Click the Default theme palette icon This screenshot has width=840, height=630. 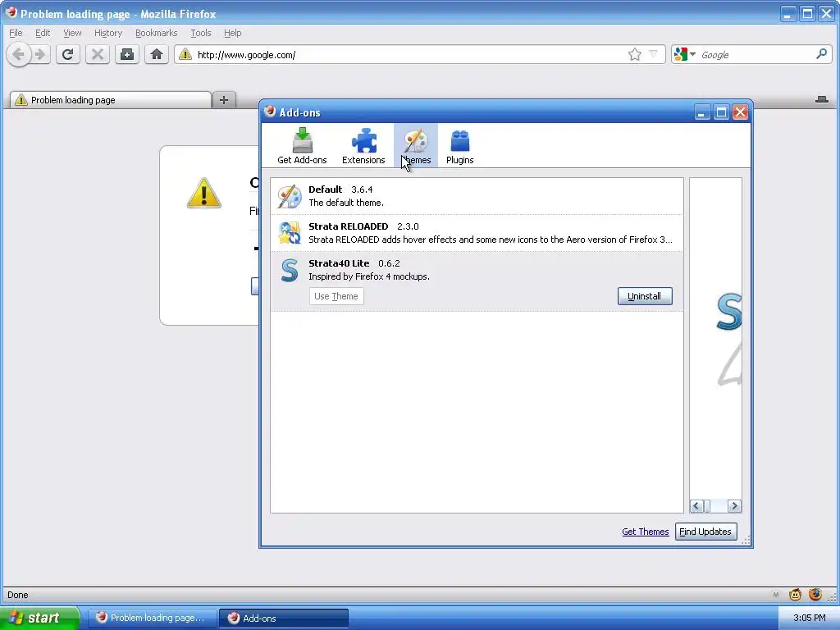[x=290, y=197]
